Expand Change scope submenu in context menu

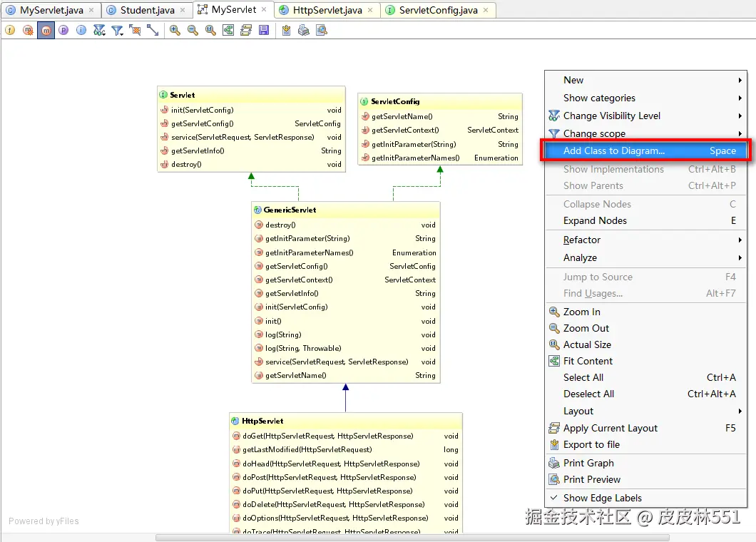click(x=646, y=133)
